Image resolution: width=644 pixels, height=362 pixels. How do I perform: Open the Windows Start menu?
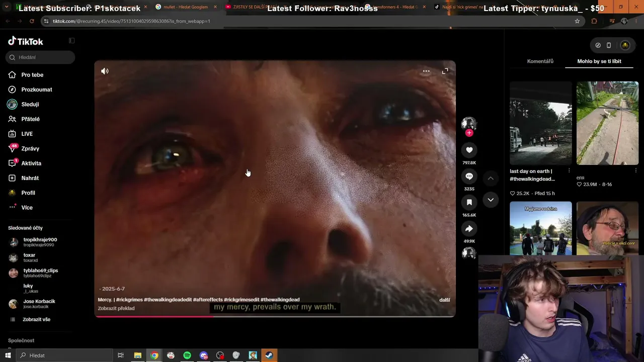click(x=8, y=355)
